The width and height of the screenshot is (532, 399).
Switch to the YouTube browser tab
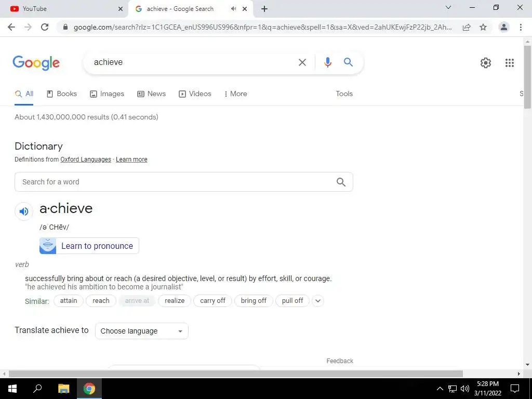tap(65, 9)
